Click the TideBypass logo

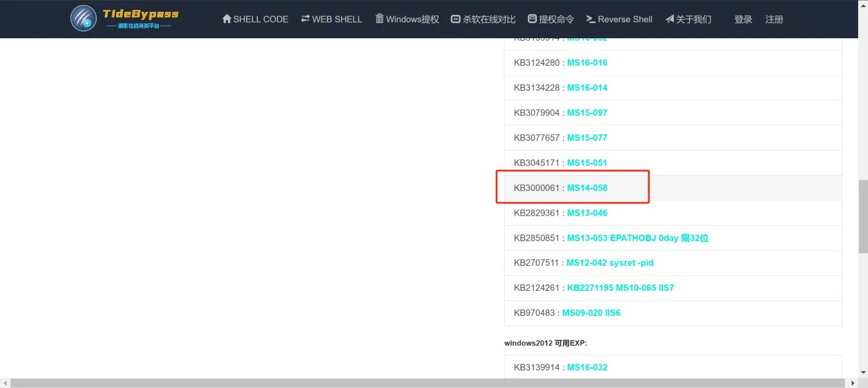coord(124,18)
